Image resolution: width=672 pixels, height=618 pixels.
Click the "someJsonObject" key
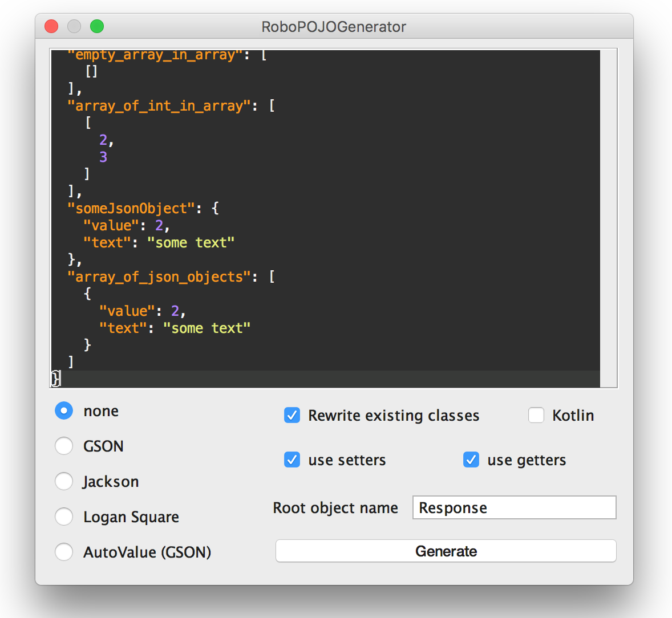tap(132, 209)
